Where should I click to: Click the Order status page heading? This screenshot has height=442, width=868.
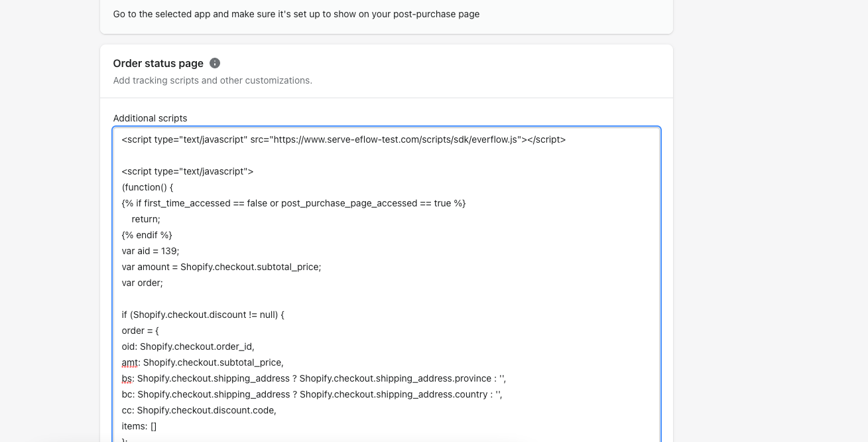coord(158,63)
